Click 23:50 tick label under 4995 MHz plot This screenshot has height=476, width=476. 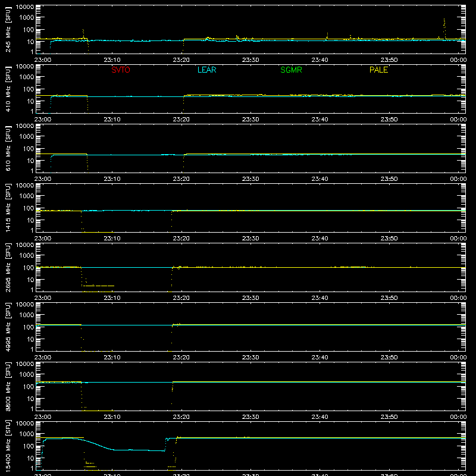[x=389, y=358]
